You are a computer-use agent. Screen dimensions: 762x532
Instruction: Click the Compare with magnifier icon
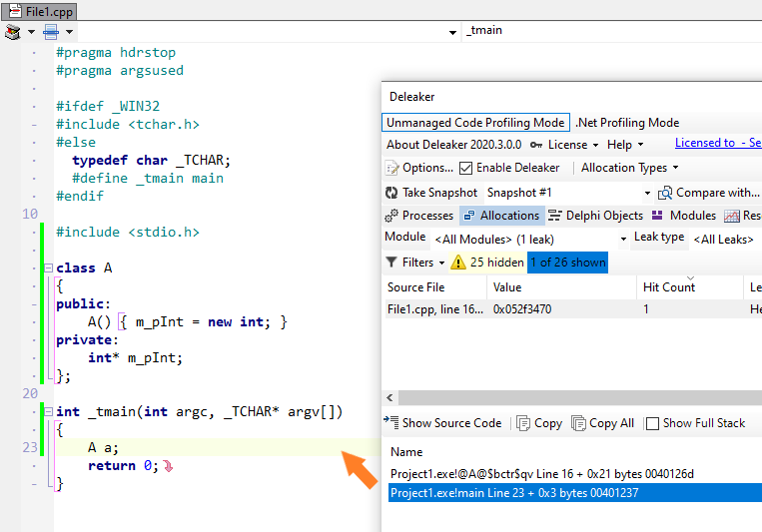point(665,194)
